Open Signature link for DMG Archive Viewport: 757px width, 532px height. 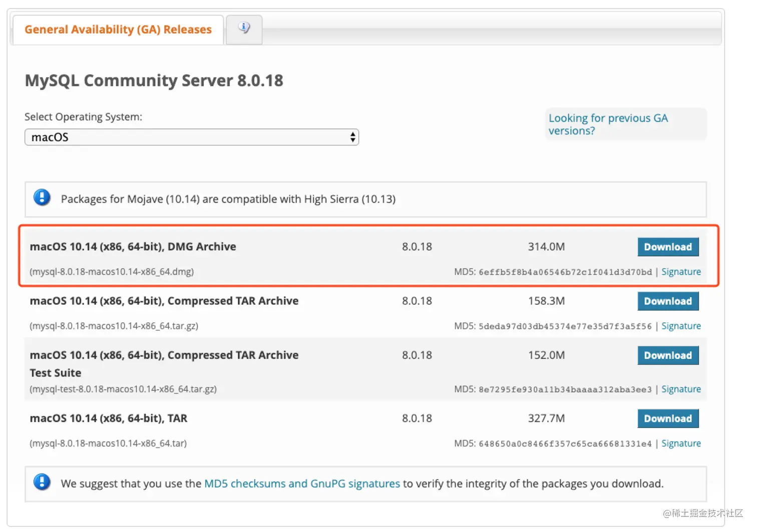click(x=681, y=272)
